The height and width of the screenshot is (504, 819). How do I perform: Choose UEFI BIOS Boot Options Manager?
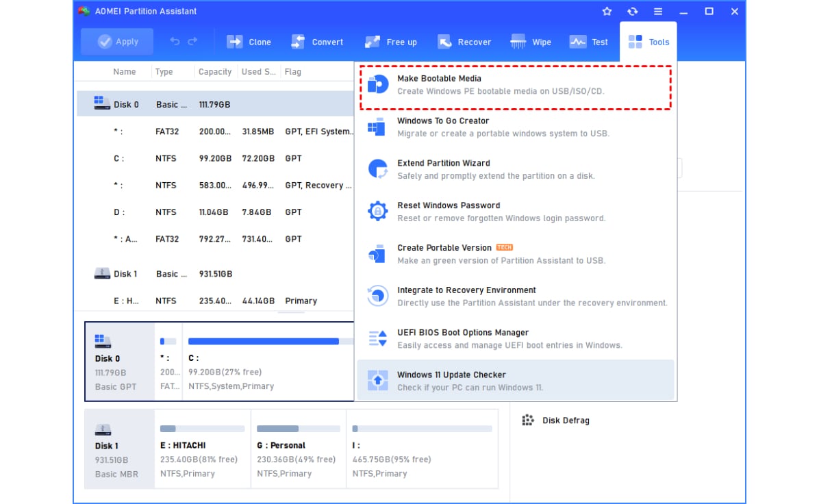pos(516,338)
